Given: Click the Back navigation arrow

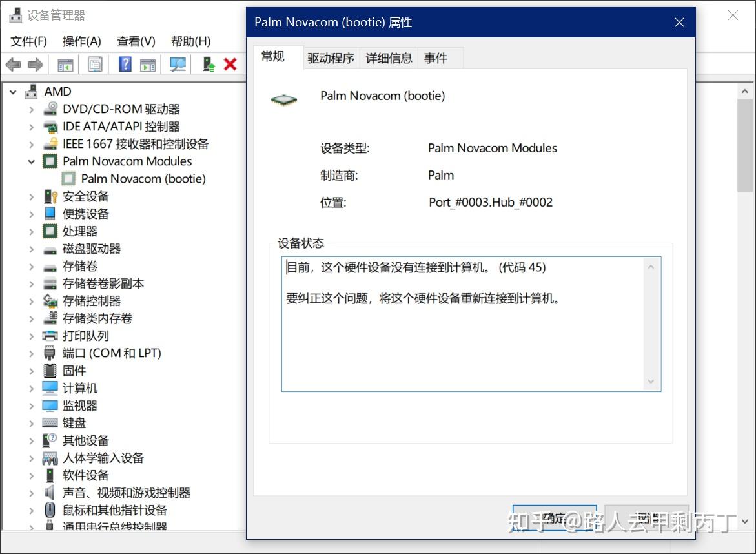Looking at the screenshot, I should pos(13,64).
